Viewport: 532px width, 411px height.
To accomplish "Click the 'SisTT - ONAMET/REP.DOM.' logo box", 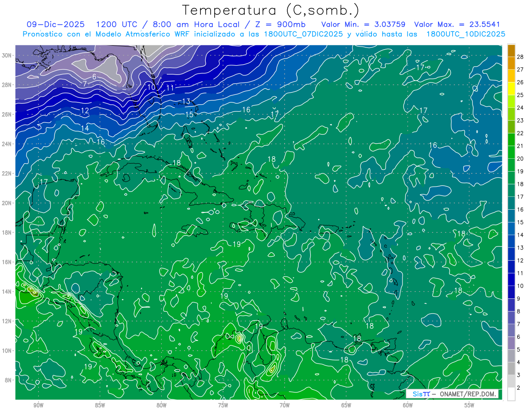I will pos(452,394).
